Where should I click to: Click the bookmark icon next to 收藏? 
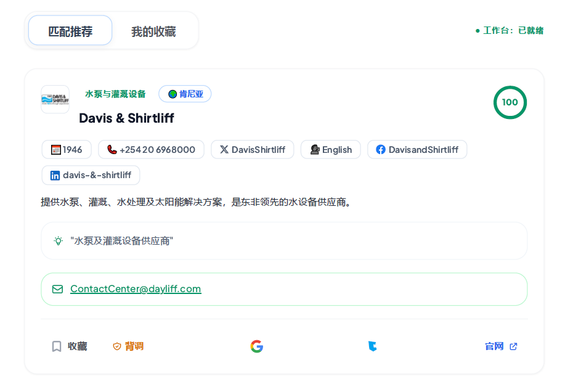[x=57, y=346]
